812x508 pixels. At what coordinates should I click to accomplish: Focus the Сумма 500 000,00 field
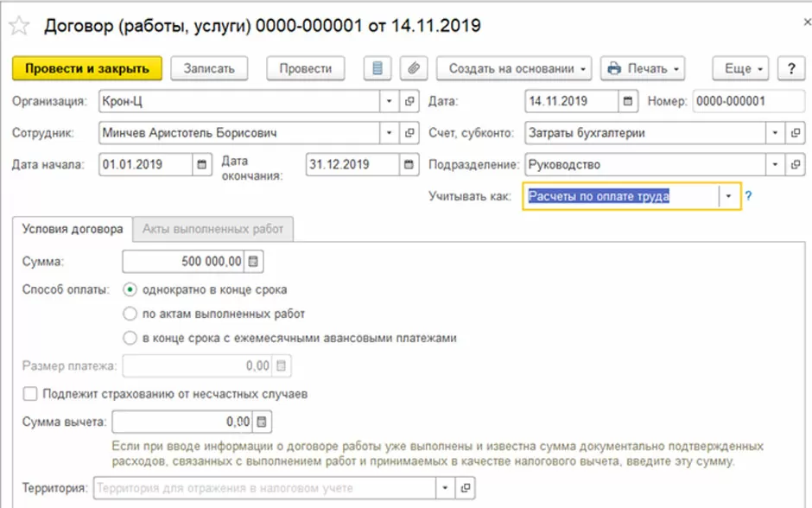point(183,262)
